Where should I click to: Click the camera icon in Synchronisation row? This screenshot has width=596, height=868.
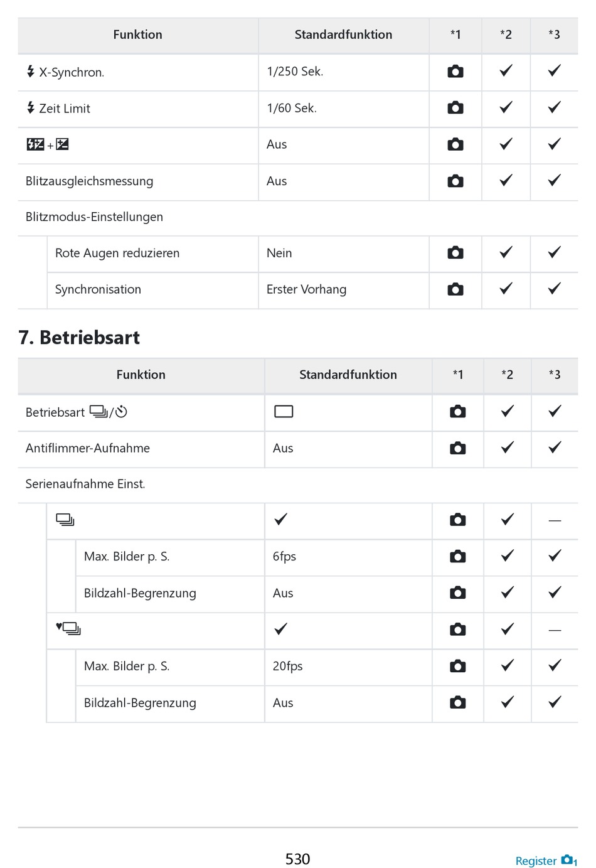[x=455, y=289]
